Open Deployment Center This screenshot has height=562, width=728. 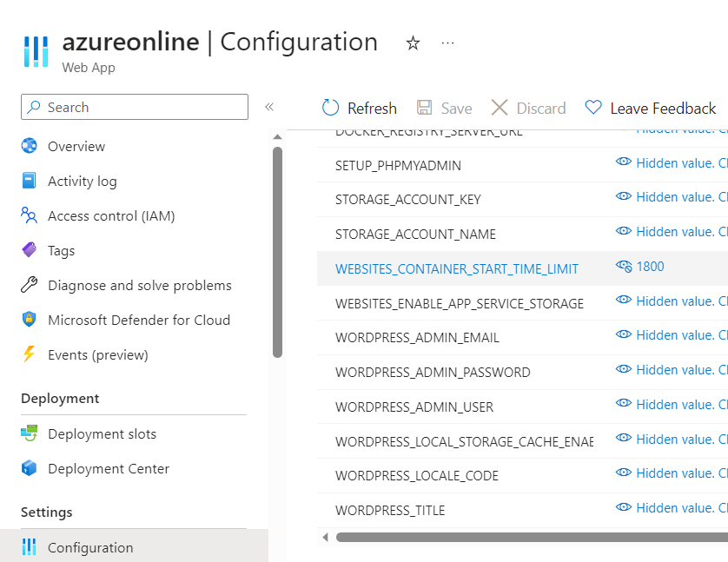[109, 469]
